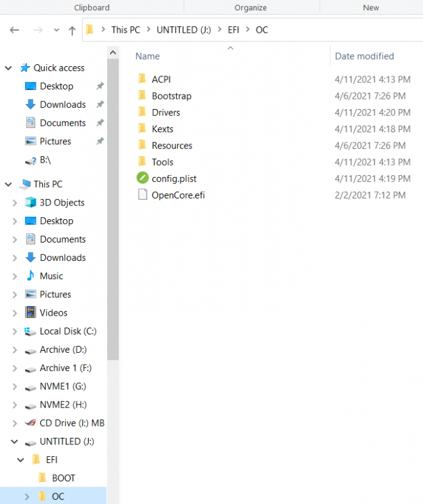This screenshot has width=423, height=504.
Task: Collapse the UNTITLED (J:) drive node
Action: 14,442
